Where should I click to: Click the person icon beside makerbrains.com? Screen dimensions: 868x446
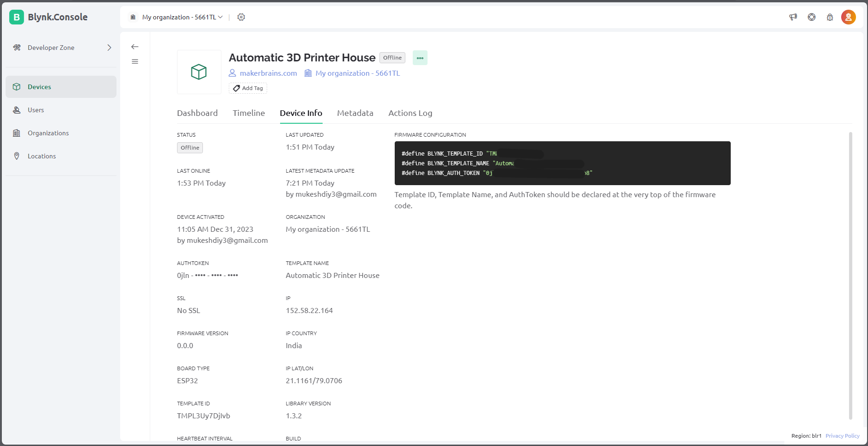coord(232,73)
